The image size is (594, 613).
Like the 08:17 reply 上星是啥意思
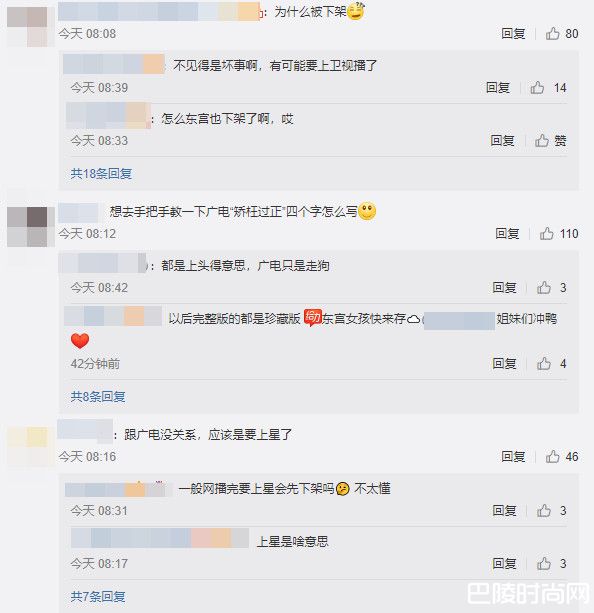pos(544,564)
